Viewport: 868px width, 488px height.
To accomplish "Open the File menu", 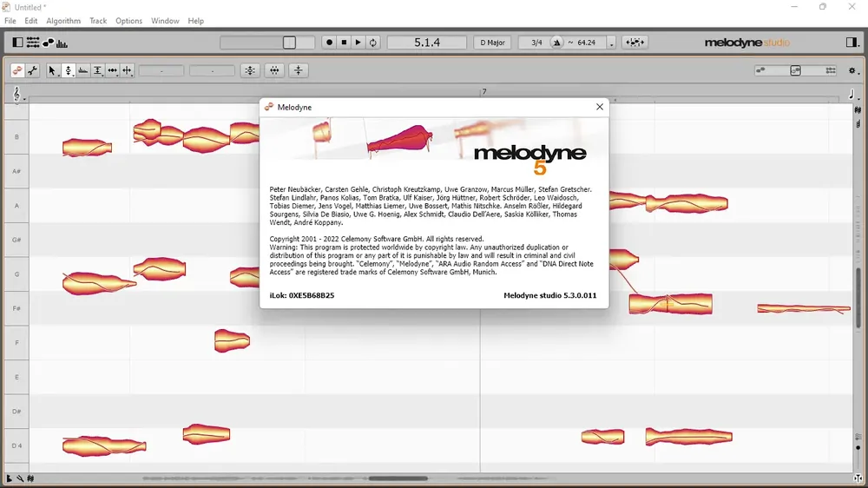I will tap(10, 21).
